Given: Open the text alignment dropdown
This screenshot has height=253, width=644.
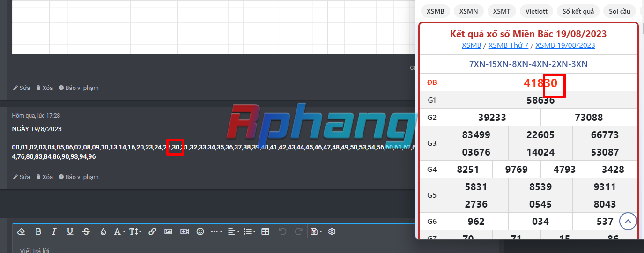Looking at the screenshot, I should tap(233, 231).
